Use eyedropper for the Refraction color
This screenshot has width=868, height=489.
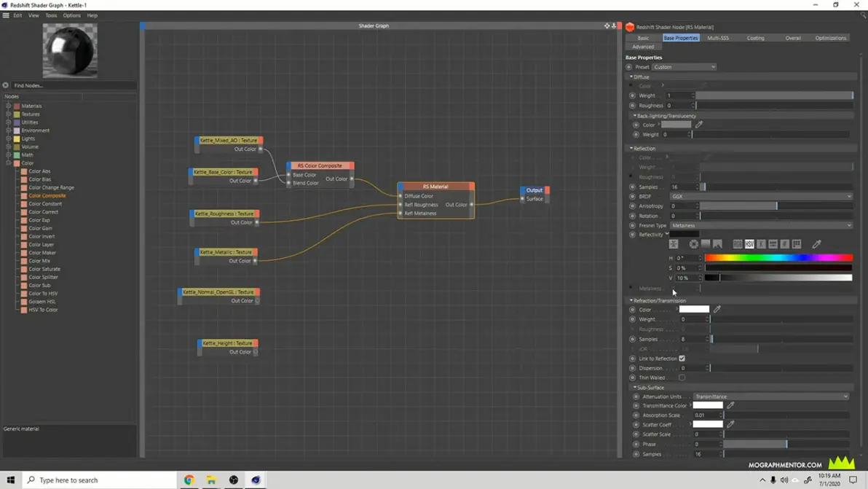point(717,310)
